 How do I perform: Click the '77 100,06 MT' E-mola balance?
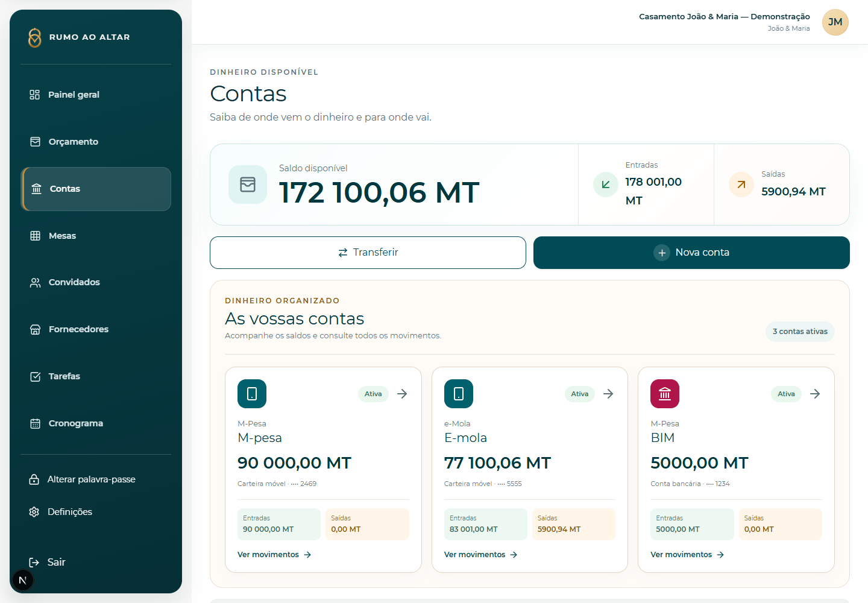coord(497,463)
